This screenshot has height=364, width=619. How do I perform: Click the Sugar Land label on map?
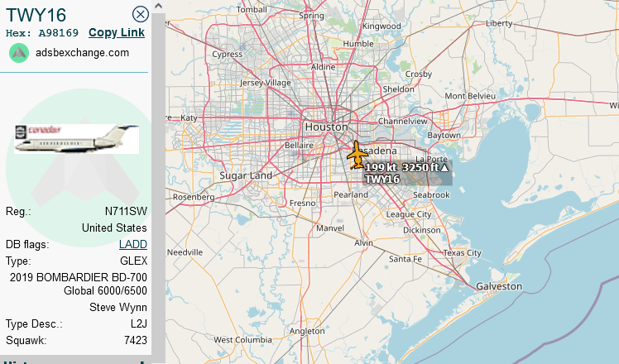(x=246, y=175)
